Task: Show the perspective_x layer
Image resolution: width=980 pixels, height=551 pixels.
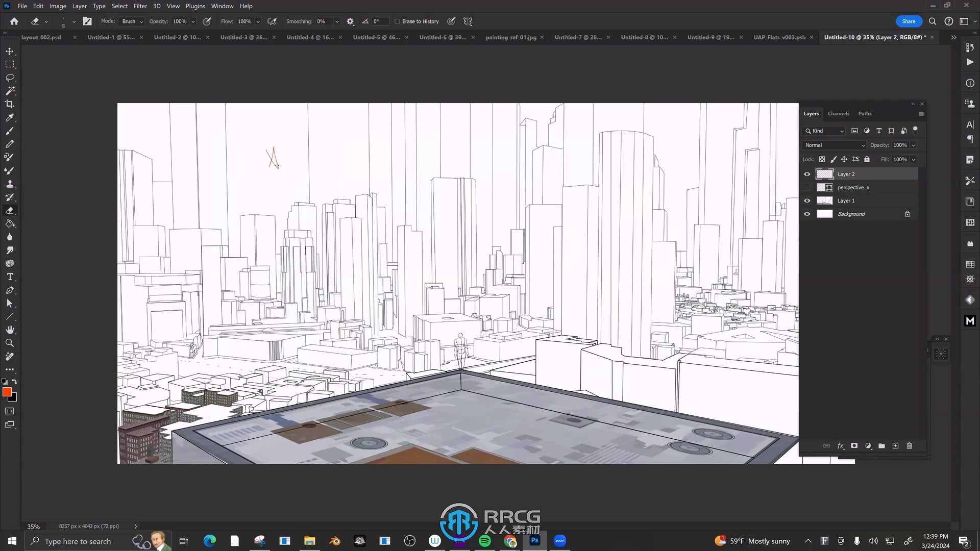Action: coord(807,187)
